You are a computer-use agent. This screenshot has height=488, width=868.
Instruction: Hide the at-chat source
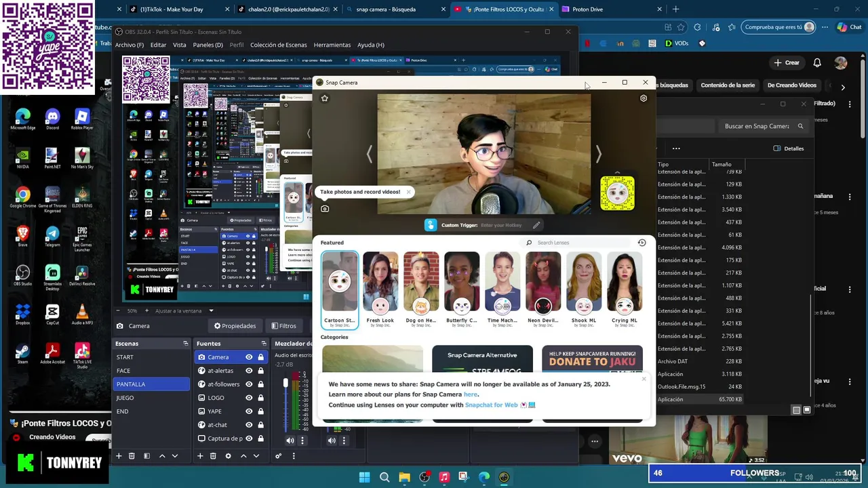(249, 425)
